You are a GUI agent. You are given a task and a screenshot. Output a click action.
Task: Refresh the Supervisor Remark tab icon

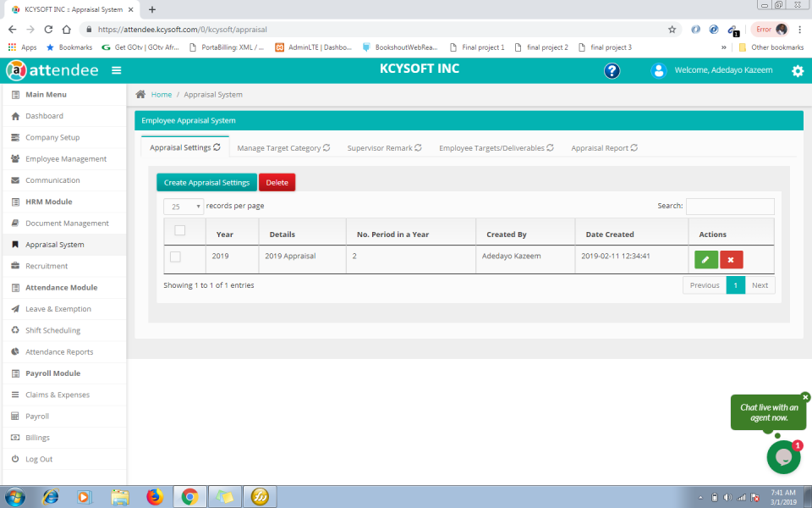(418, 147)
